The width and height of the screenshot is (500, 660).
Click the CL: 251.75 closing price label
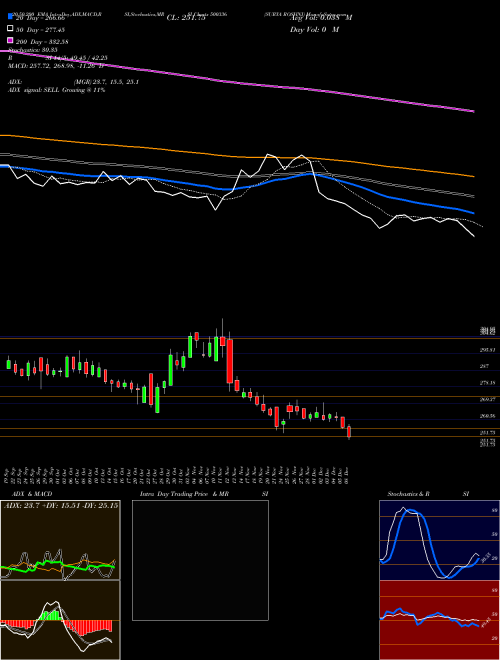click(x=186, y=18)
